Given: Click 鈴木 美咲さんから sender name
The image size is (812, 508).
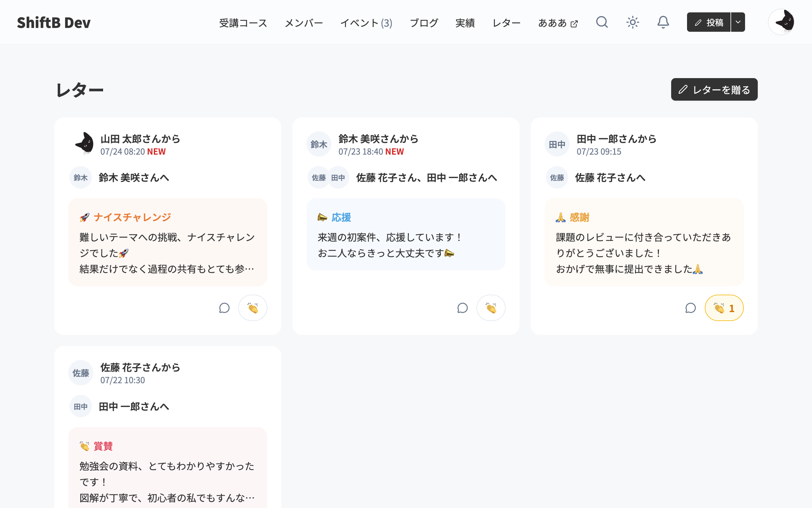Looking at the screenshot, I should (378, 139).
